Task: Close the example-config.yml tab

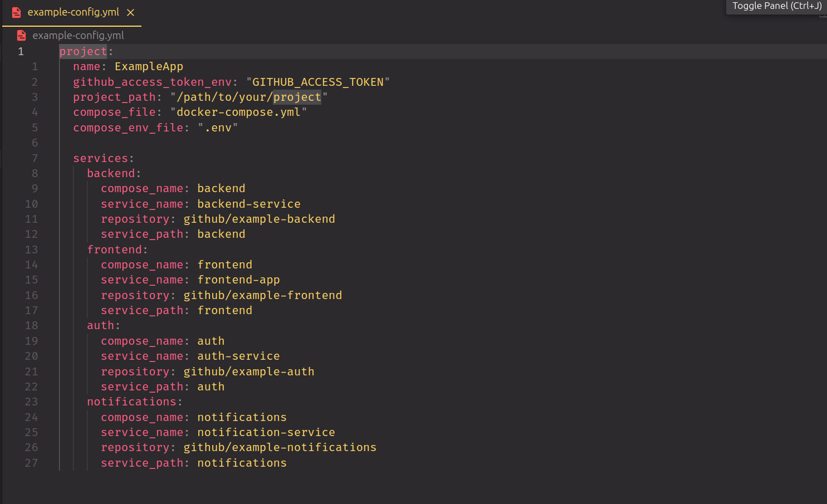Action: [x=130, y=12]
